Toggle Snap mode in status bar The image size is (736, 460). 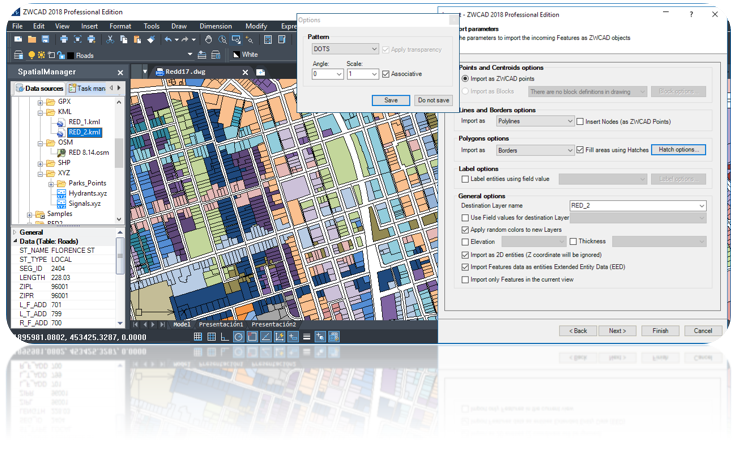[x=198, y=337]
